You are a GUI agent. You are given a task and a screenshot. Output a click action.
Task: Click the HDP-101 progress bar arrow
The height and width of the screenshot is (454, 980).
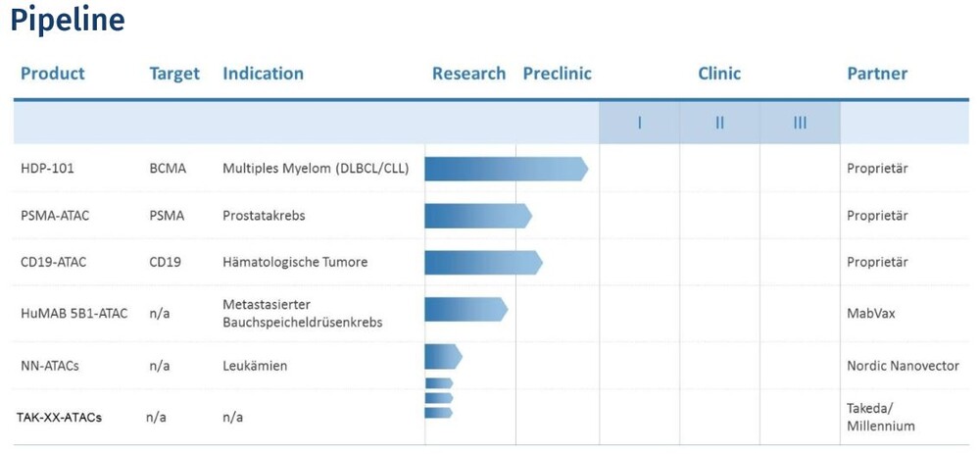pos(507,169)
